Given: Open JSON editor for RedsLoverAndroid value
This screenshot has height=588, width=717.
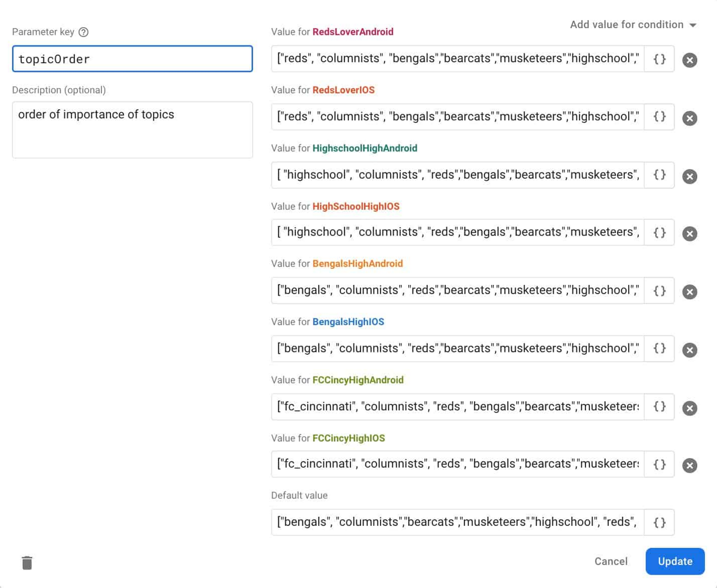Looking at the screenshot, I should [x=659, y=59].
